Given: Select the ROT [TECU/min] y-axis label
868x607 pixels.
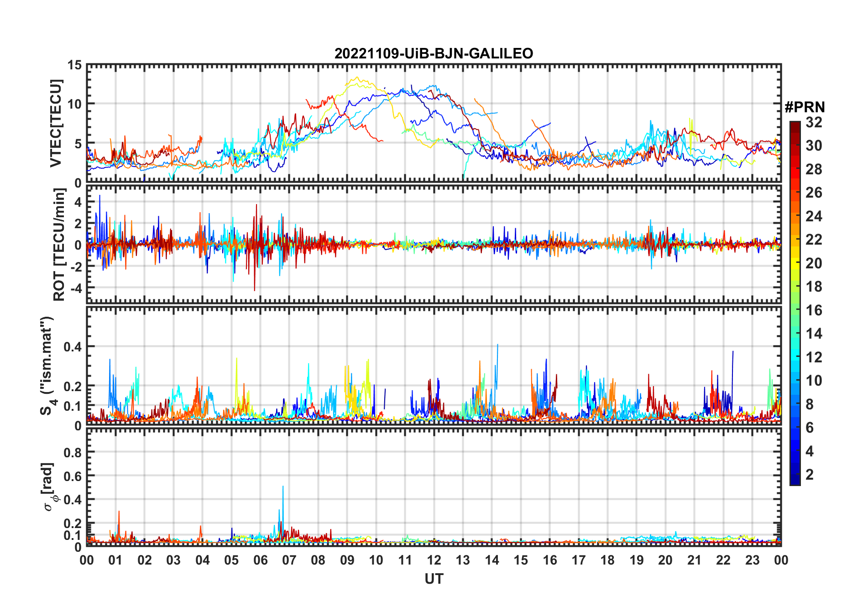Looking at the screenshot, I should [x=59, y=245].
